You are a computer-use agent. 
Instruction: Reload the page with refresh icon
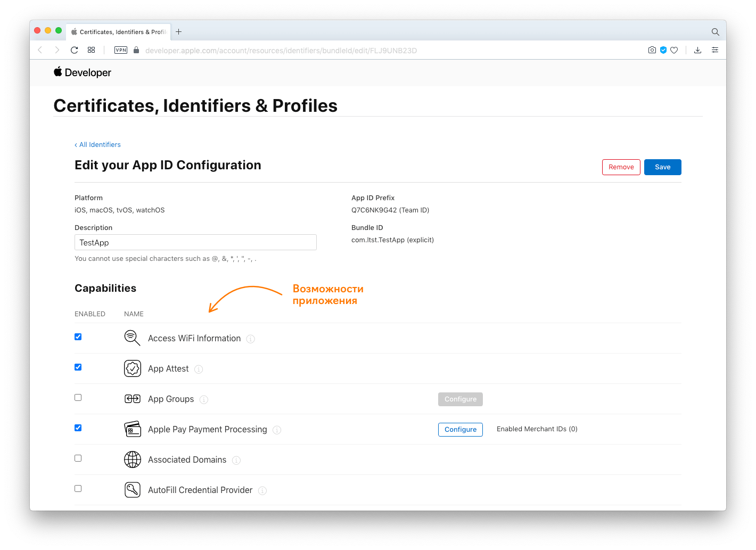pos(75,50)
